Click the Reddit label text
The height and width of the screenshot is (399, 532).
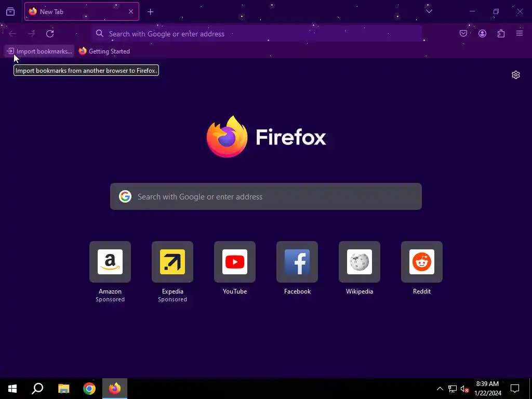click(422, 291)
